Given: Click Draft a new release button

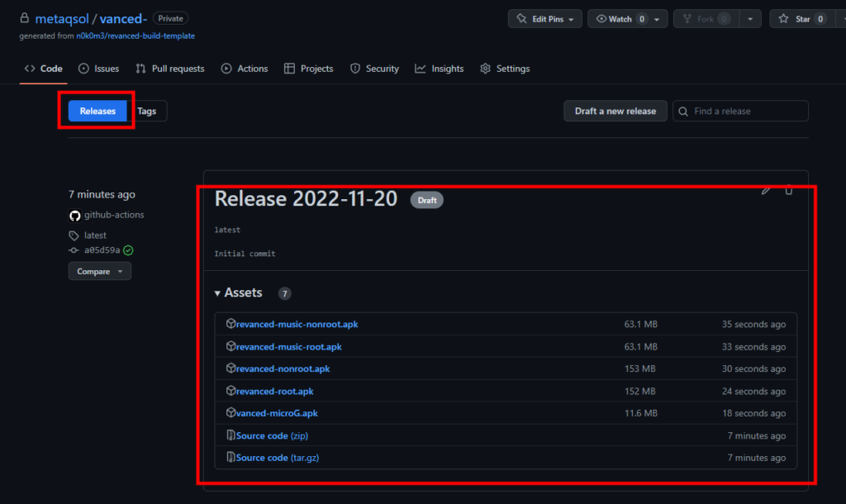Looking at the screenshot, I should click(x=615, y=111).
